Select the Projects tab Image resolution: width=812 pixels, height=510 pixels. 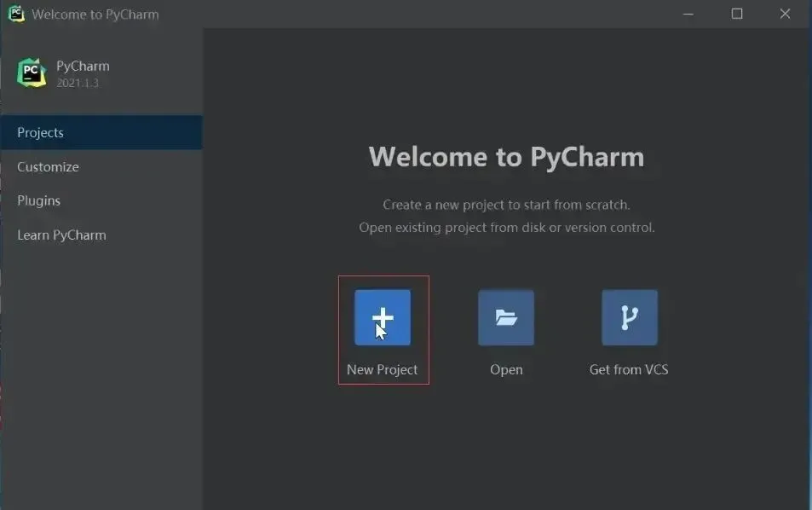[101, 133]
